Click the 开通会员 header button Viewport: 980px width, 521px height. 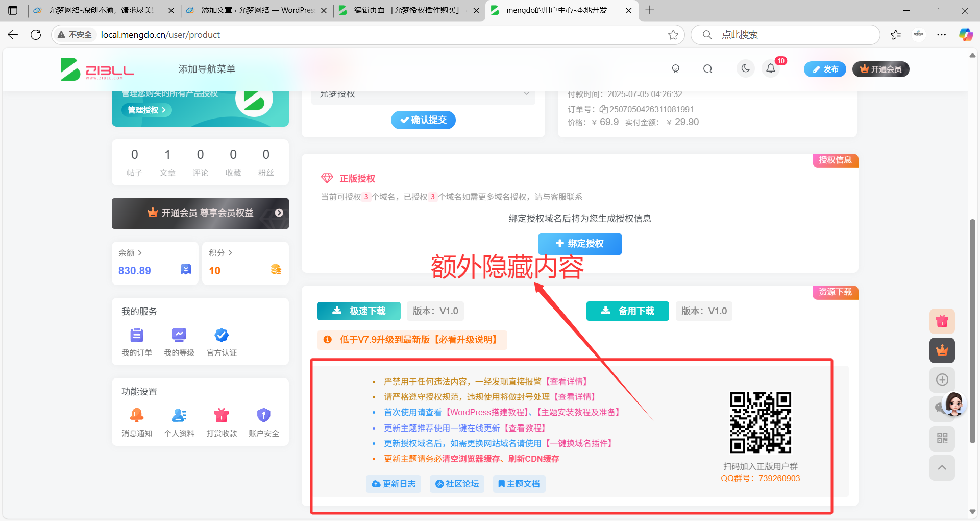click(880, 69)
